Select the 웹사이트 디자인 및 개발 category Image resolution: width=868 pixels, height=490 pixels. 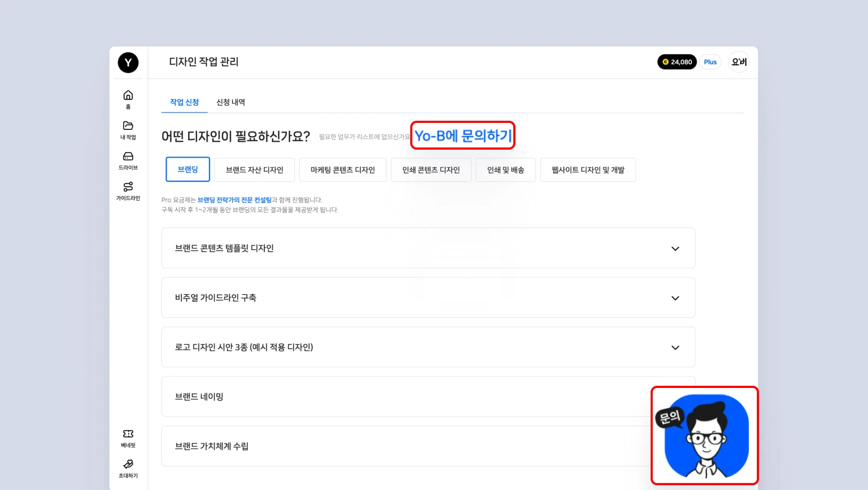(588, 170)
